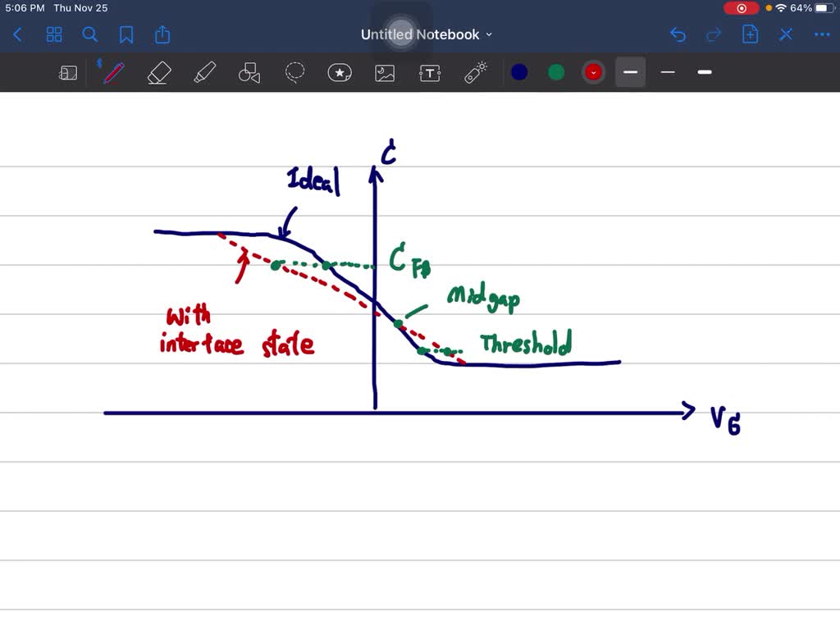Switch to the green pen color

pyautogui.click(x=556, y=72)
